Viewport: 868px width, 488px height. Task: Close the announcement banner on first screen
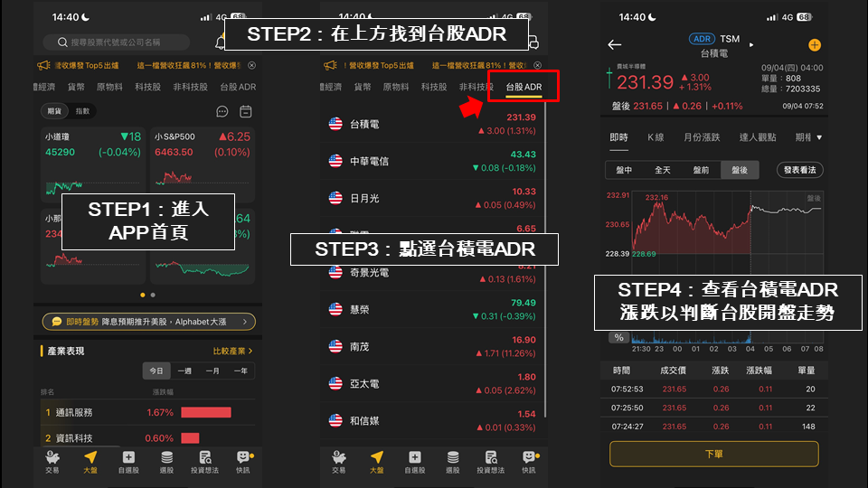252,65
